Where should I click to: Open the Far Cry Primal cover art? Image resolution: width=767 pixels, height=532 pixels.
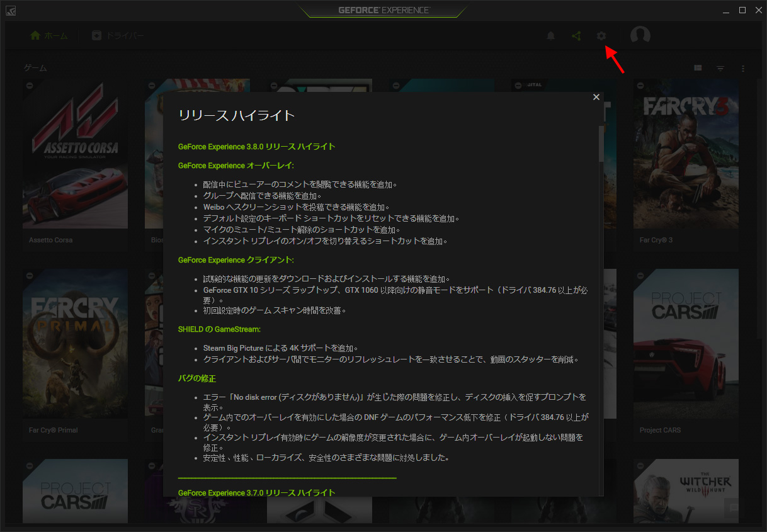click(x=75, y=344)
